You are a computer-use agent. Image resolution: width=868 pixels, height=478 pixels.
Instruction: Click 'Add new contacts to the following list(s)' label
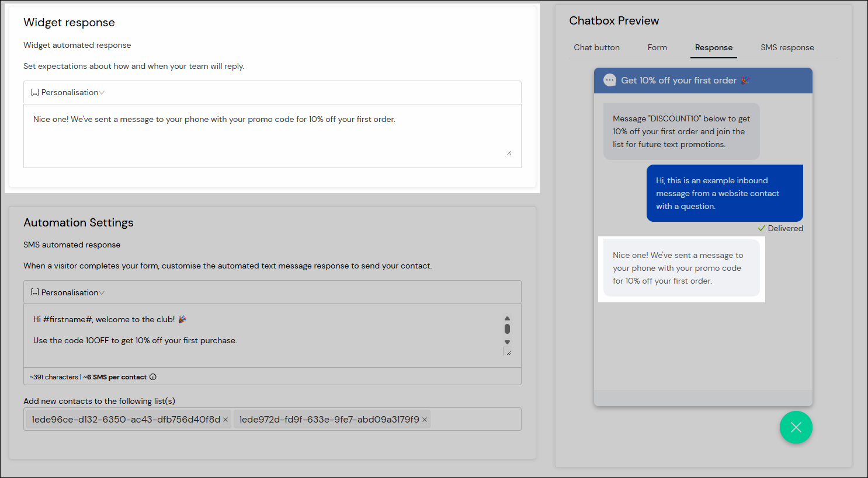click(x=99, y=401)
